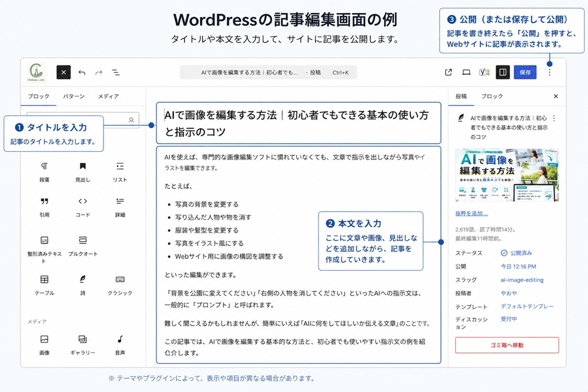The image size is (588, 392).
Task: Edit the slug ai-image-editing
Action: coord(522,280)
